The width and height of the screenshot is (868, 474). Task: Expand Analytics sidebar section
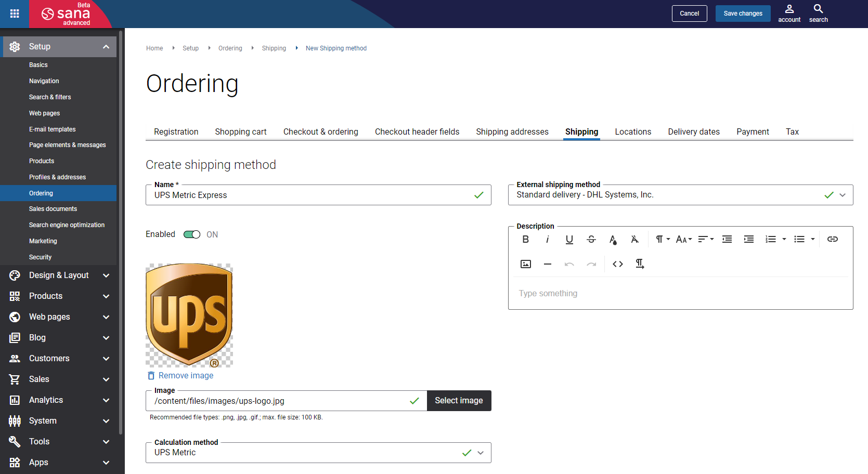pyautogui.click(x=106, y=400)
